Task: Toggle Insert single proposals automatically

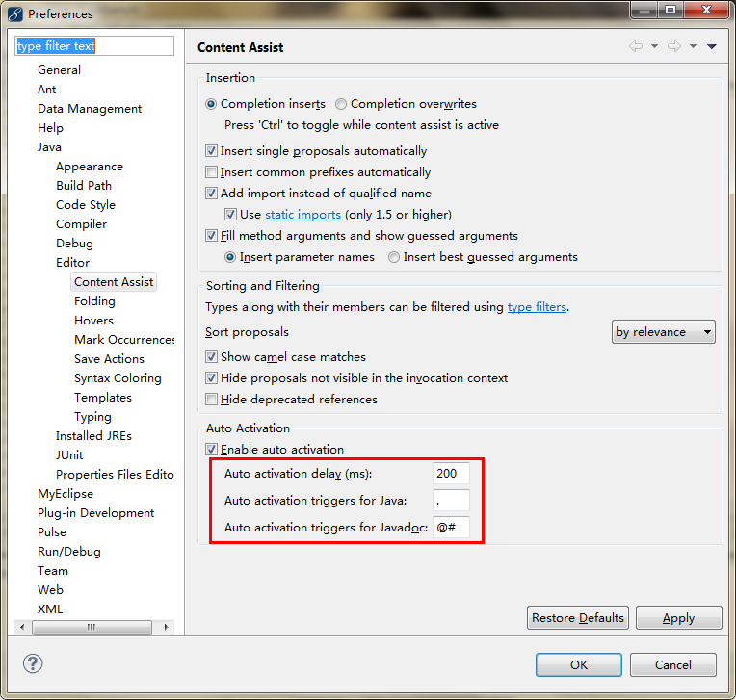Action: (x=211, y=151)
